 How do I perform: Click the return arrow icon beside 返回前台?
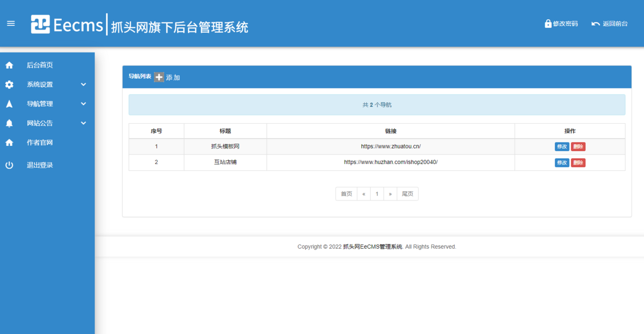[596, 24]
